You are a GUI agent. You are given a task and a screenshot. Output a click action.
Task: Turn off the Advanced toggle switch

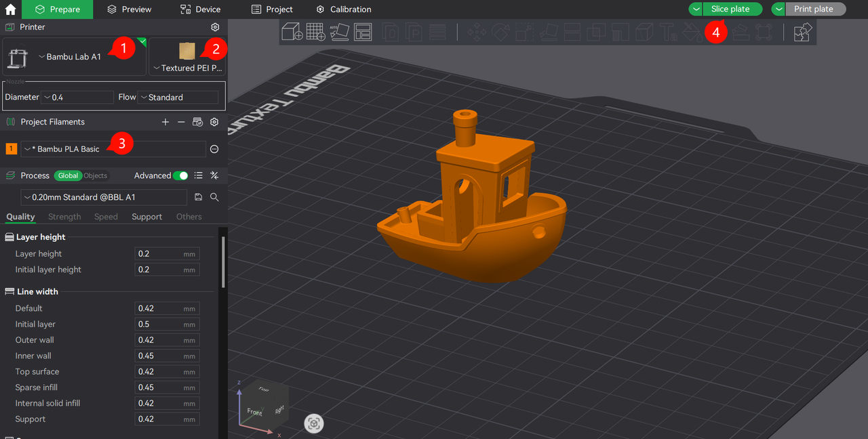[x=180, y=175]
